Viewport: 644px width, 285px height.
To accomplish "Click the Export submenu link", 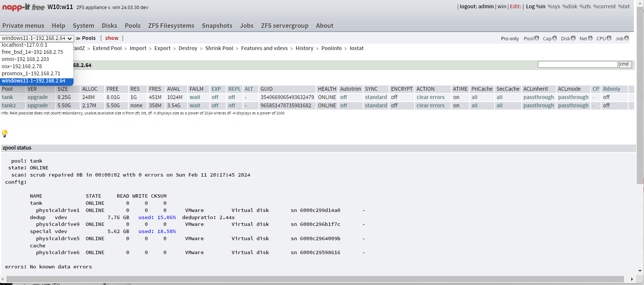I will pos(162,48).
